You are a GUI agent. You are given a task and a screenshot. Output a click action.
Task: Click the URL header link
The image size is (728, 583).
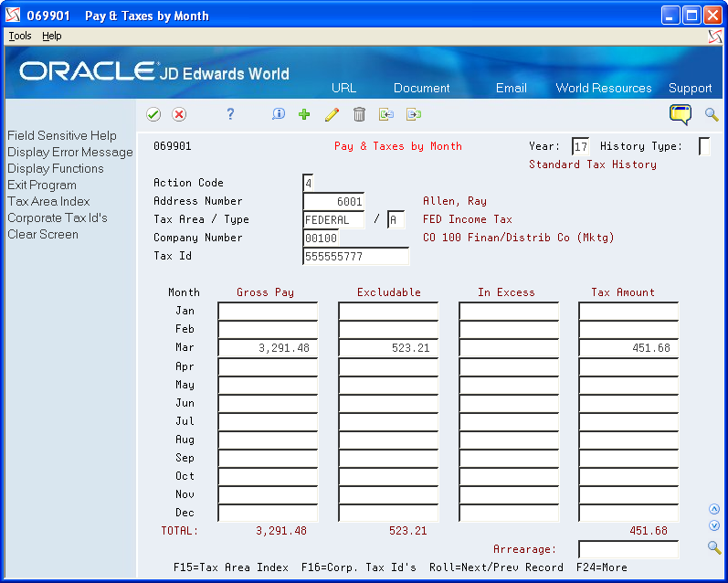tap(344, 88)
